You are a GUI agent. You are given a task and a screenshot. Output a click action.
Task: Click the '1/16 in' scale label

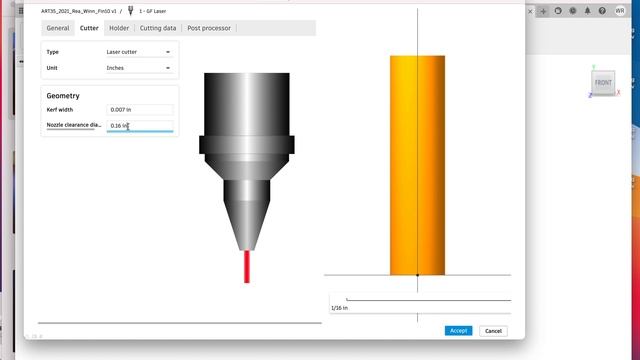coord(340,308)
